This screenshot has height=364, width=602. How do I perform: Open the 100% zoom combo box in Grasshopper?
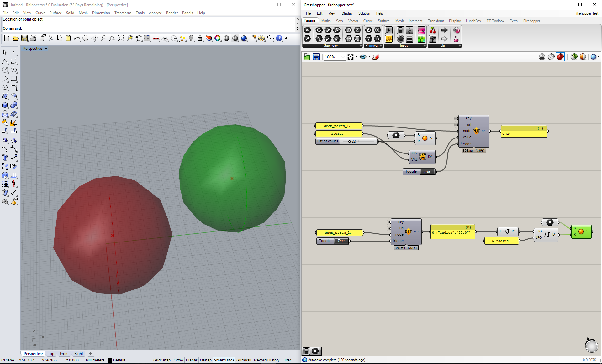(x=335, y=57)
